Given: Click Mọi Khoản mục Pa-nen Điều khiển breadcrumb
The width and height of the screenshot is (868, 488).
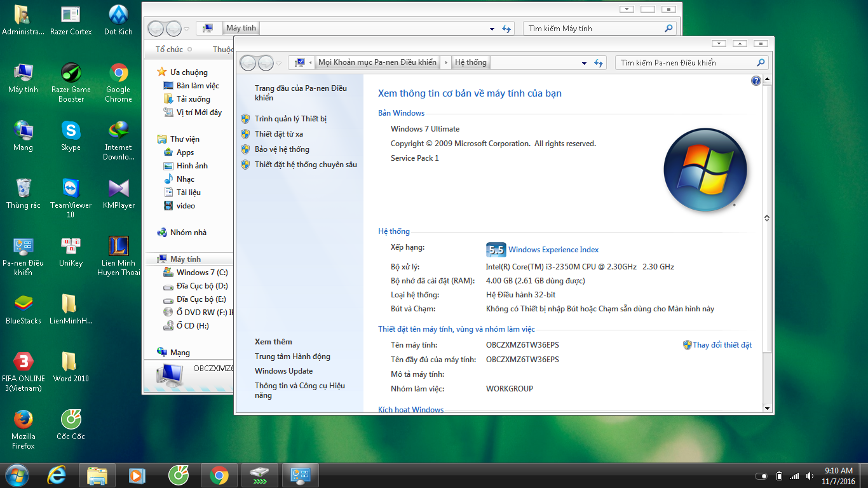Looking at the screenshot, I should (x=377, y=62).
